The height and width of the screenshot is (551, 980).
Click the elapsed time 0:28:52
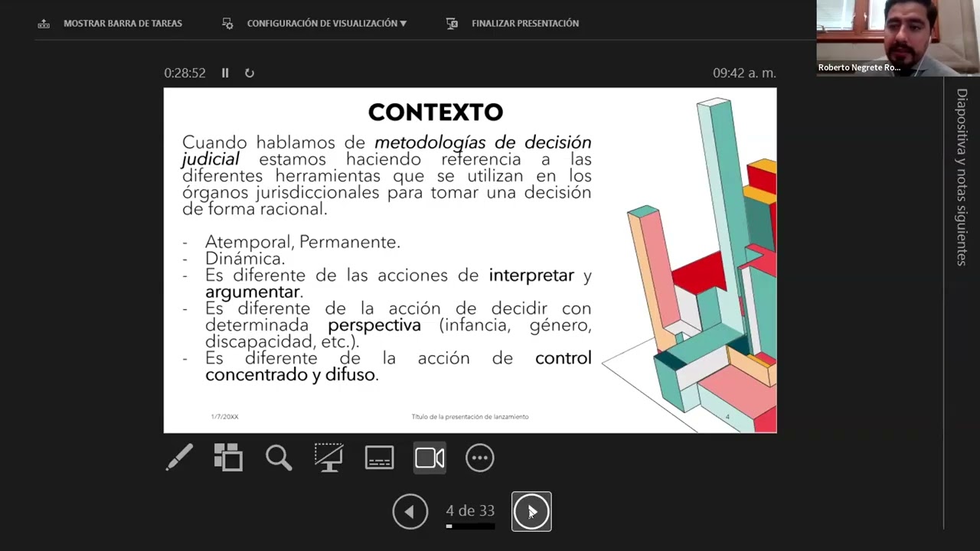click(185, 73)
